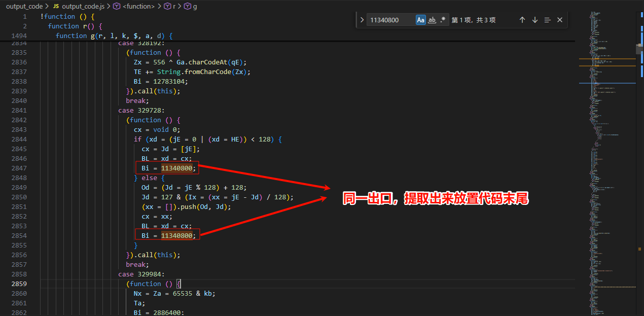The height and width of the screenshot is (316, 644).
Task: Click 'case 329984:' text
Action: coord(141,274)
